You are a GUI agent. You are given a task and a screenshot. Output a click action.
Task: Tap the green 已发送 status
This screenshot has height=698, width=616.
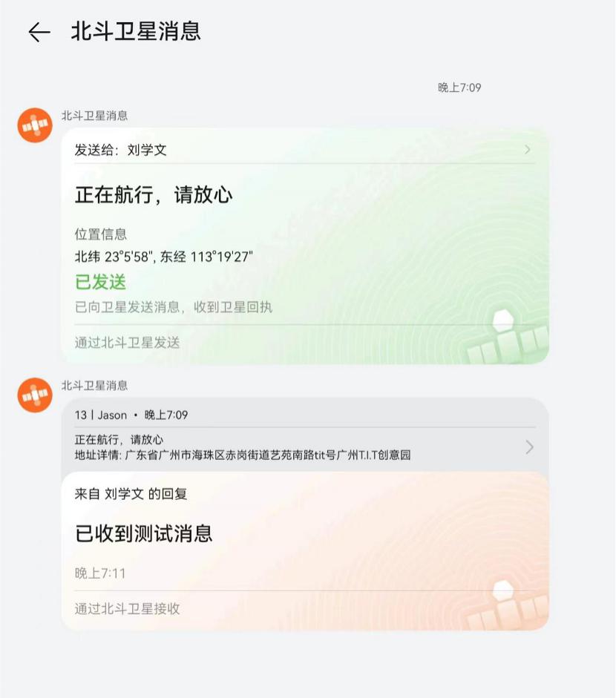101,282
